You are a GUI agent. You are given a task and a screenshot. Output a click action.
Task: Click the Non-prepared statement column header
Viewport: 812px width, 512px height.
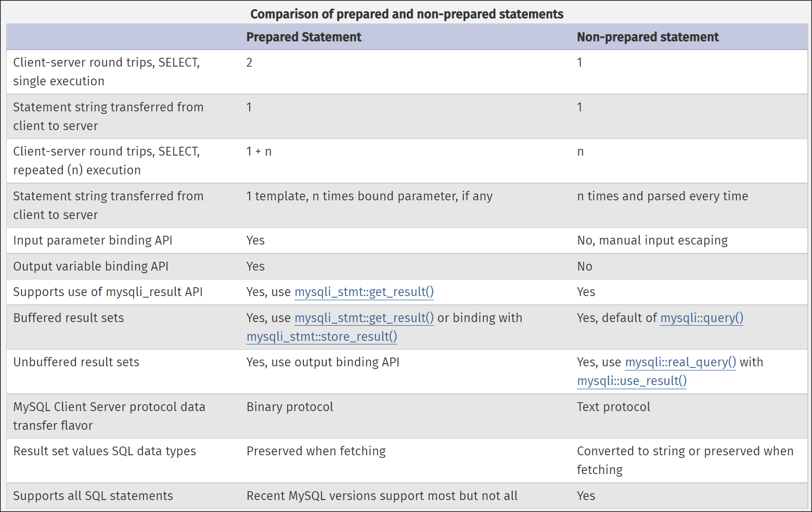648,37
